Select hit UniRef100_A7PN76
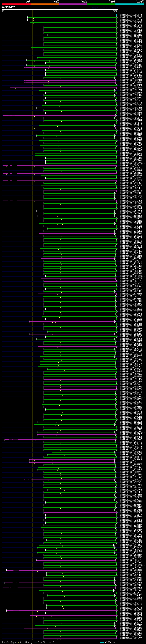 (131, 20)
